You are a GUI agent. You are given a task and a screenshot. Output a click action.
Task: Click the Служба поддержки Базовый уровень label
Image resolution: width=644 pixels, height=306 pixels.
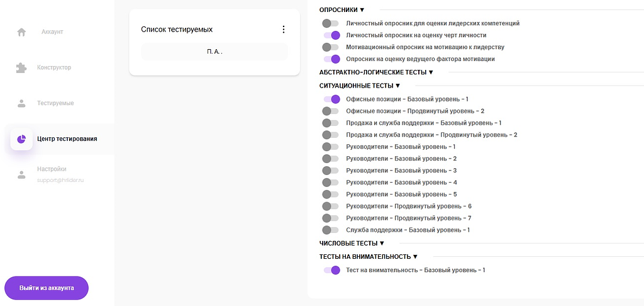click(x=408, y=230)
